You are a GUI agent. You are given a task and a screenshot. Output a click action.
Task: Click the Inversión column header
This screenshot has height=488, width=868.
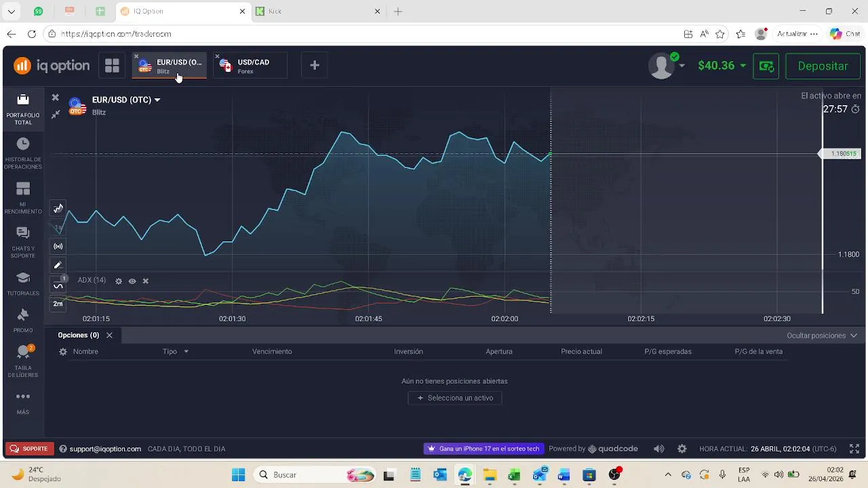[x=408, y=352]
